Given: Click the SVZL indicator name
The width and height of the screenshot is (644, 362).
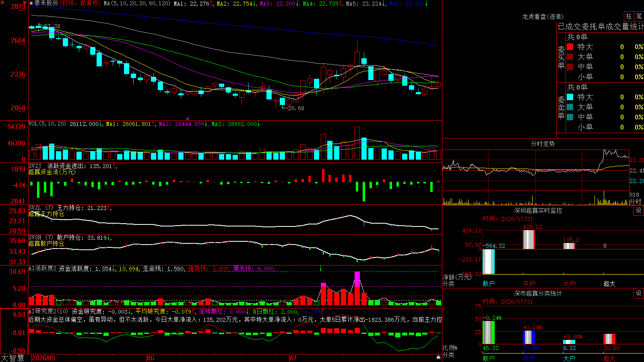Looking at the screenshot, I should click(35, 208).
